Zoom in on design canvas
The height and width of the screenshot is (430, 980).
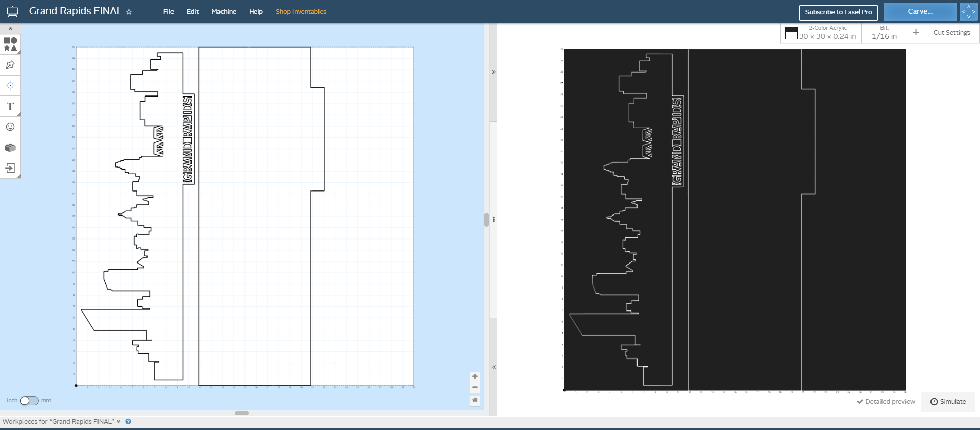475,376
